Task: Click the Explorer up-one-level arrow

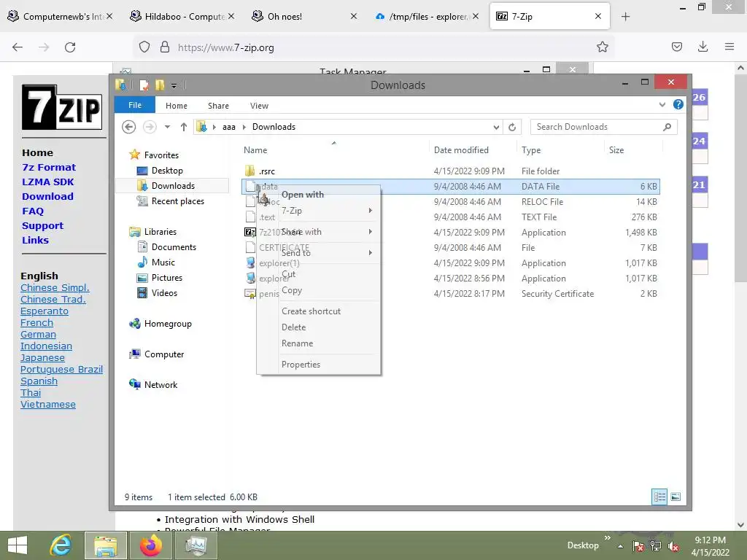Action: coord(183,127)
